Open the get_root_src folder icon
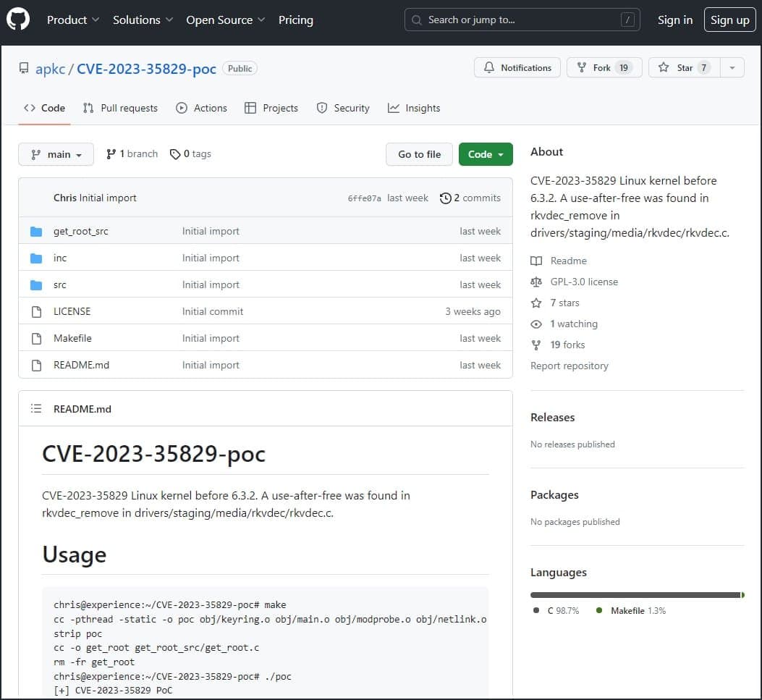 (36, 231)
